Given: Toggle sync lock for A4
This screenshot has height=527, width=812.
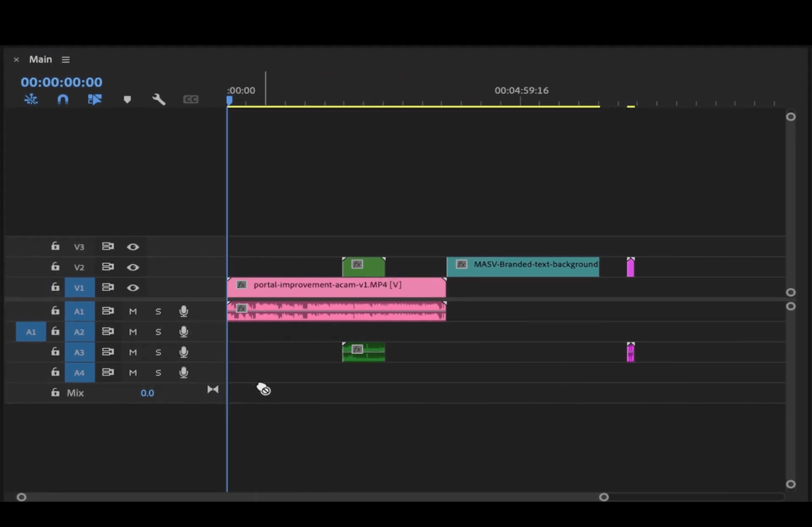Looking at the screenshot, I should click(x=108, y=372).
